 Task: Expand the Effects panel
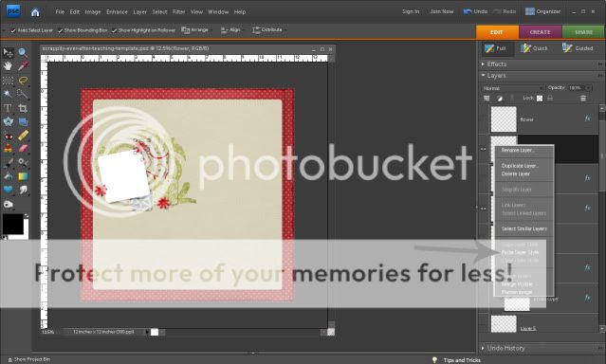[483, 64]
